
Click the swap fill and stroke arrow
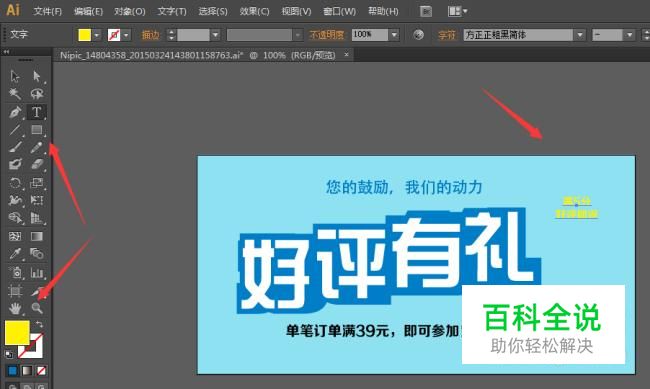(39, 324)
